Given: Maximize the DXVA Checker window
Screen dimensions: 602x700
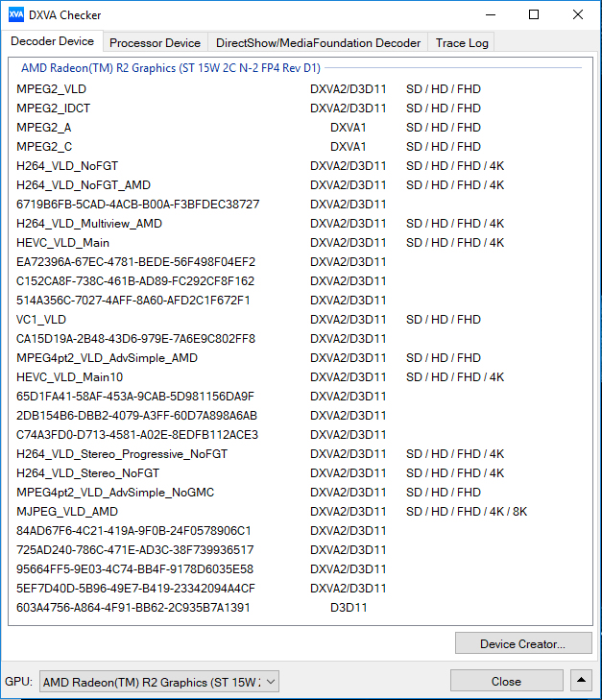Looking at the screenshot, I should [x=534, y=15].
